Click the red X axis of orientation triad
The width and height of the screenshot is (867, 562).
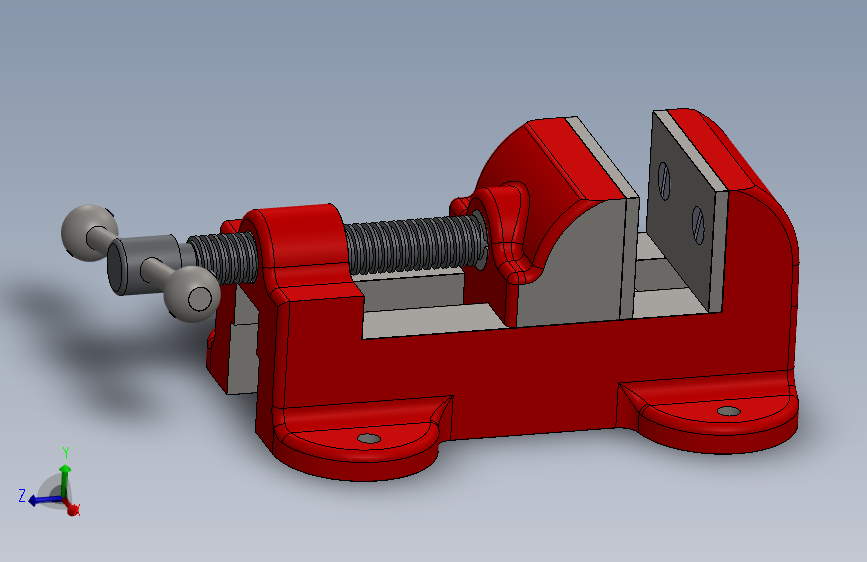click(x=71, y=507)
